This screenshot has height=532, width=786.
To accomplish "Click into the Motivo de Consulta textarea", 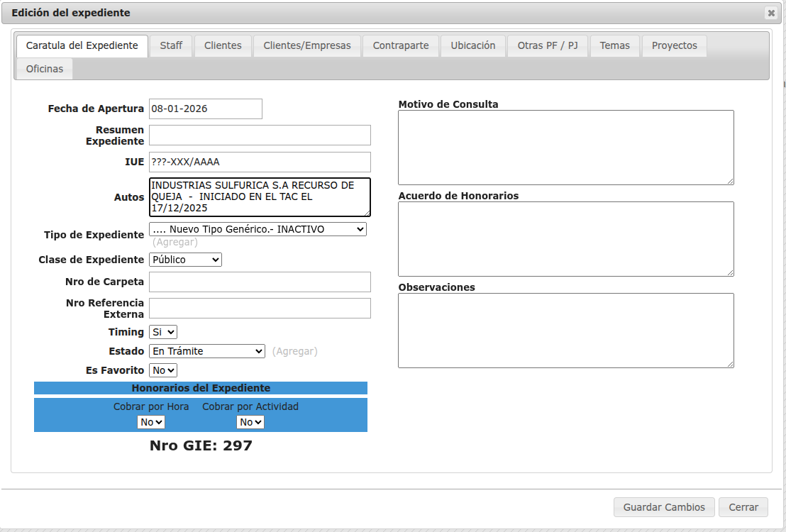I will (x=565, y=148).
